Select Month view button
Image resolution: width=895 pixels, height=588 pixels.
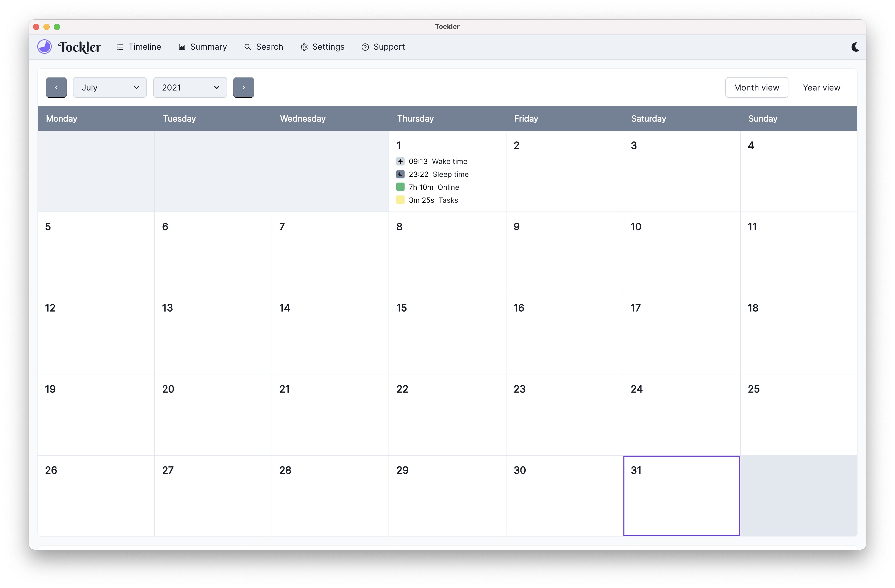(x=756, y=87)
